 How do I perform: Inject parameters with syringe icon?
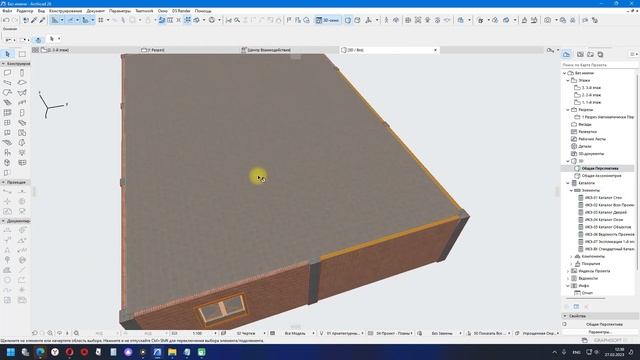click(x=42, y=20)
